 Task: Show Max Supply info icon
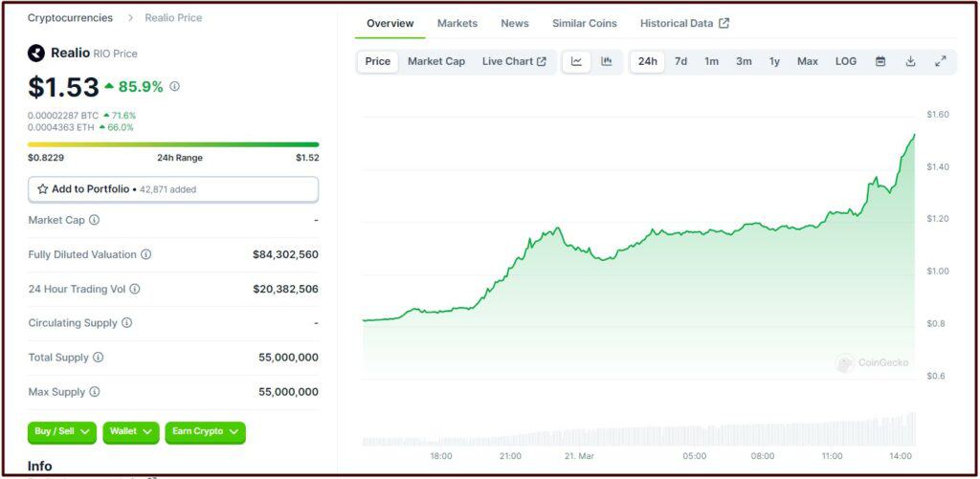click(95, 392)
